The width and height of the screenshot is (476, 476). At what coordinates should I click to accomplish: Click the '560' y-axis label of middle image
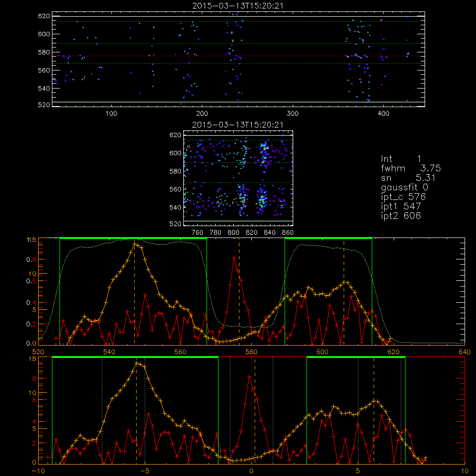point(176,189)
